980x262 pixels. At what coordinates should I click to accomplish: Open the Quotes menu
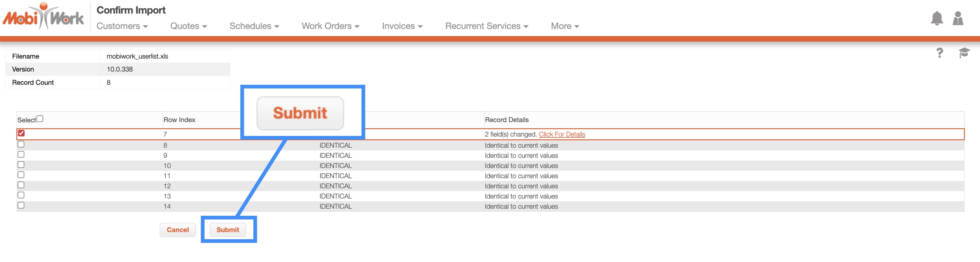tap(188, 26)
